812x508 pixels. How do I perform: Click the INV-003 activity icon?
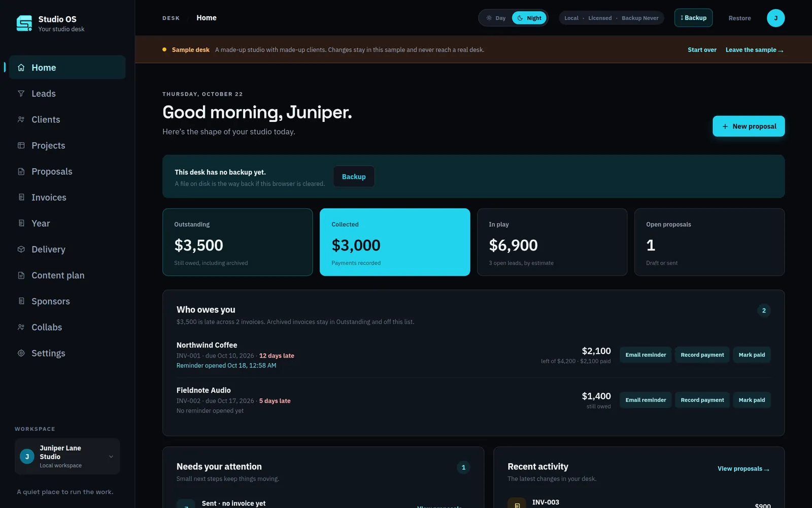pyautogui.click(x=517, y=504)
